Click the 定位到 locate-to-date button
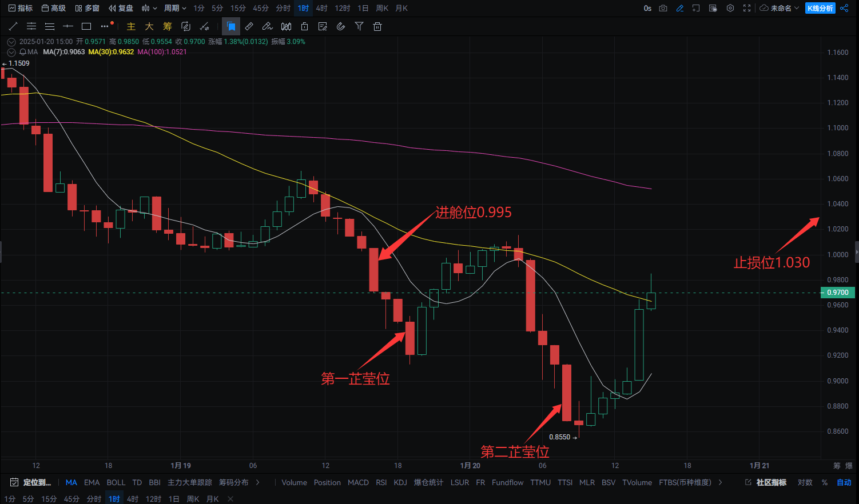Image resolution: width=859 pixels, height=504 pixels. (x=31, y=483)
